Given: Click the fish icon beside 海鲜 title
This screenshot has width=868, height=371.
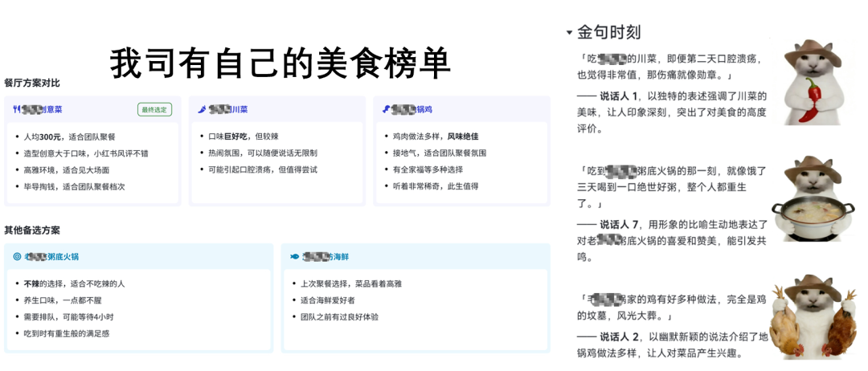Looking at the screenshot, I should (294, 256).
